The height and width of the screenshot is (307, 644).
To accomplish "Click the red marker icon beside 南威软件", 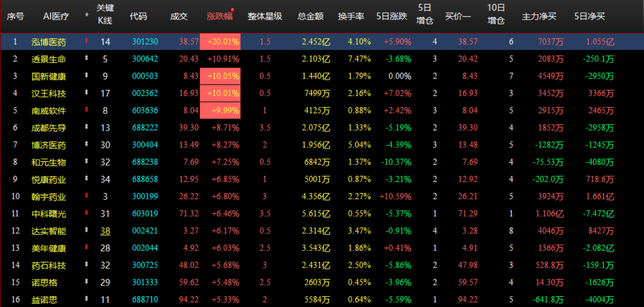I will click(x=87, y=110).
